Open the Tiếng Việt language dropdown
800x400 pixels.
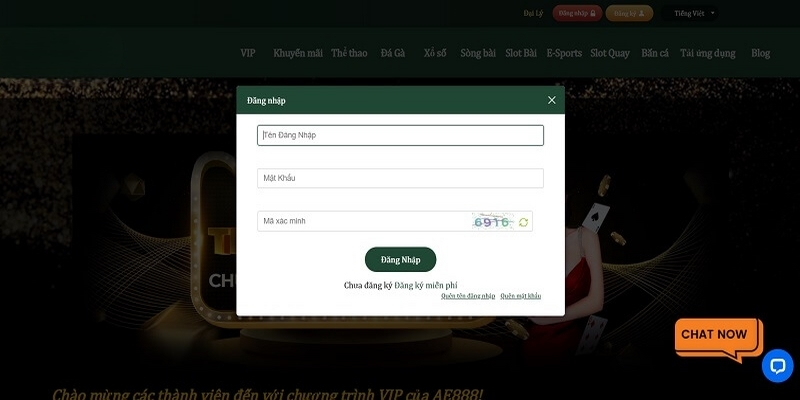click(690, 13)
